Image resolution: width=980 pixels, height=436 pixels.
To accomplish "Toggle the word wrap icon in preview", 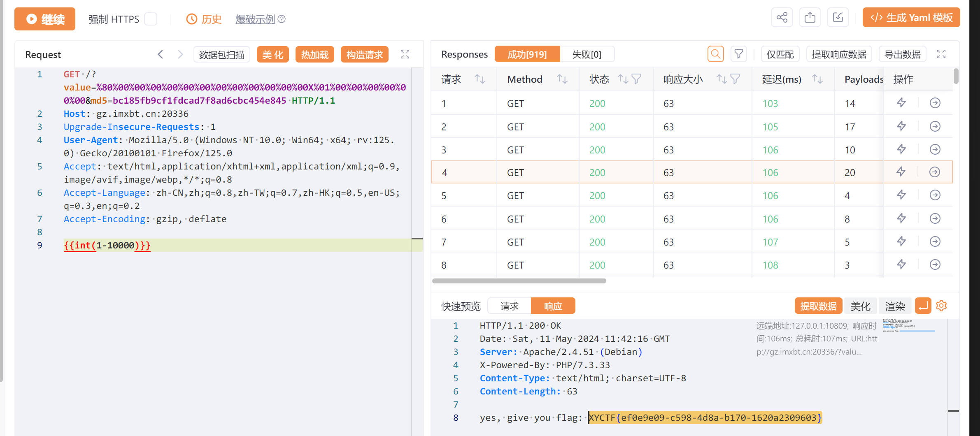I will pyautogui.click(x=923, y=306).
